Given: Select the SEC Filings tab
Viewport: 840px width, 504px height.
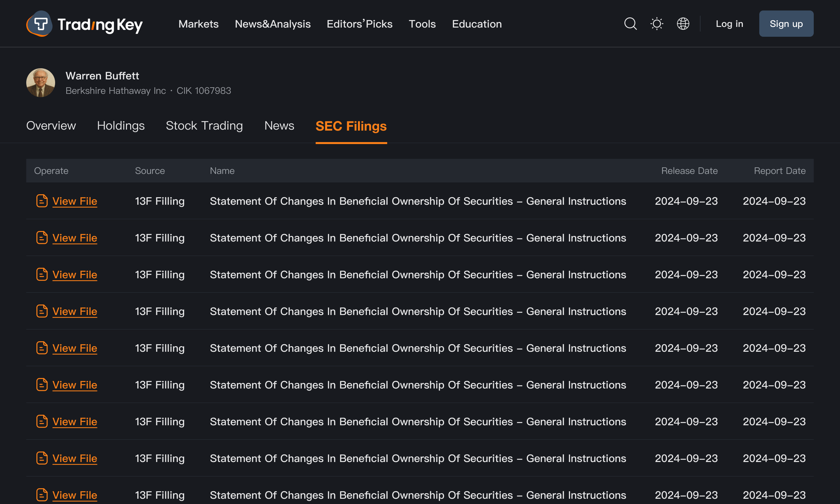Looking at the screenshot, I should coord(351,126).
